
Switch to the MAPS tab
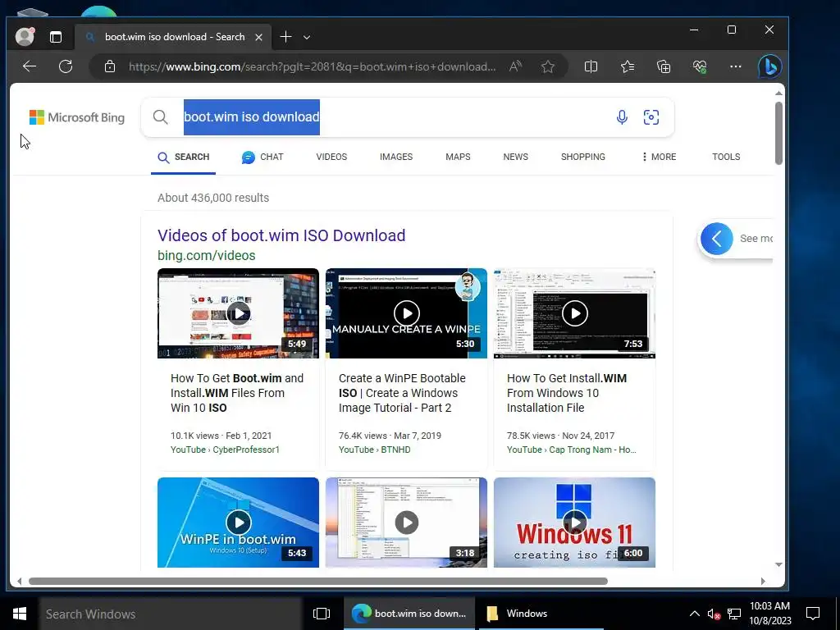pos(458,157)
